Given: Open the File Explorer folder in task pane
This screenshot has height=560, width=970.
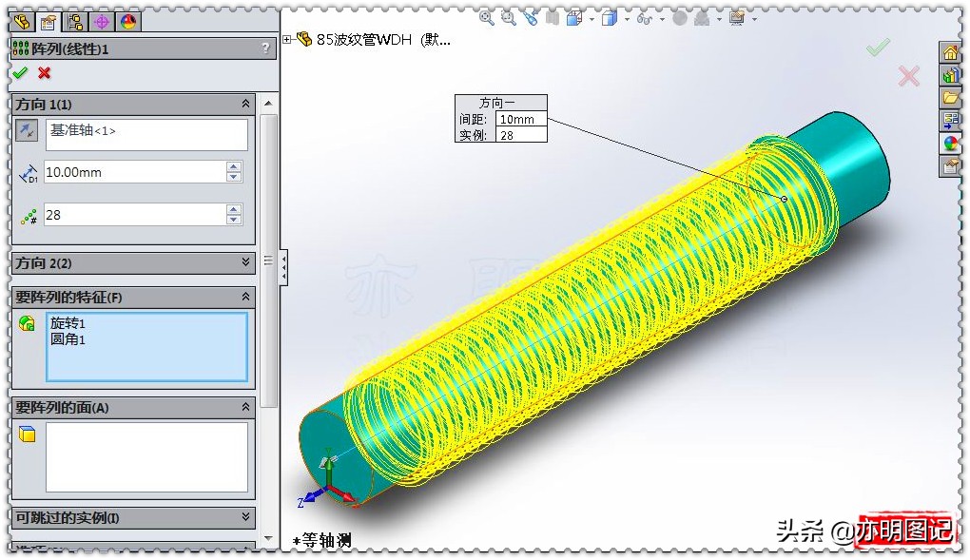Looking at the screenshot, I should [x=951, y=97].
